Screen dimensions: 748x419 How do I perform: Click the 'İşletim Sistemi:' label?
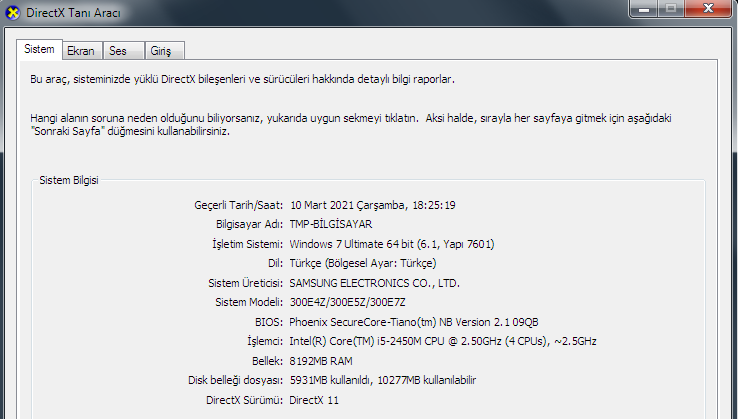tap(247, 244)
